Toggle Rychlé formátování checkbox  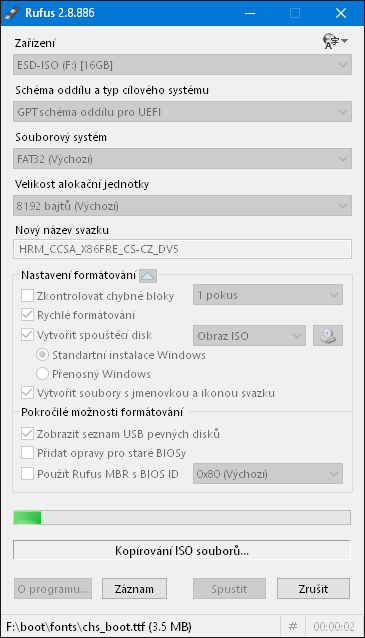pos(27,315)
